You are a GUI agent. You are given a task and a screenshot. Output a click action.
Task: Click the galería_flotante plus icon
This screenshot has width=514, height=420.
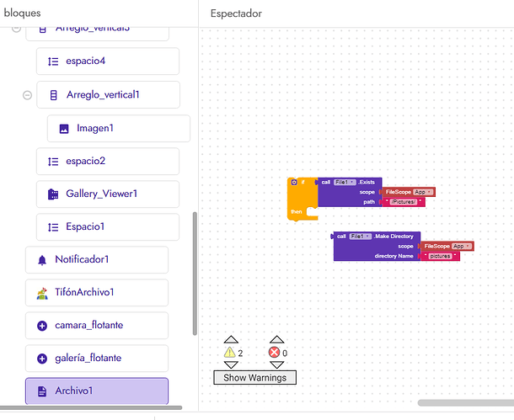click(x=42, y=359)
